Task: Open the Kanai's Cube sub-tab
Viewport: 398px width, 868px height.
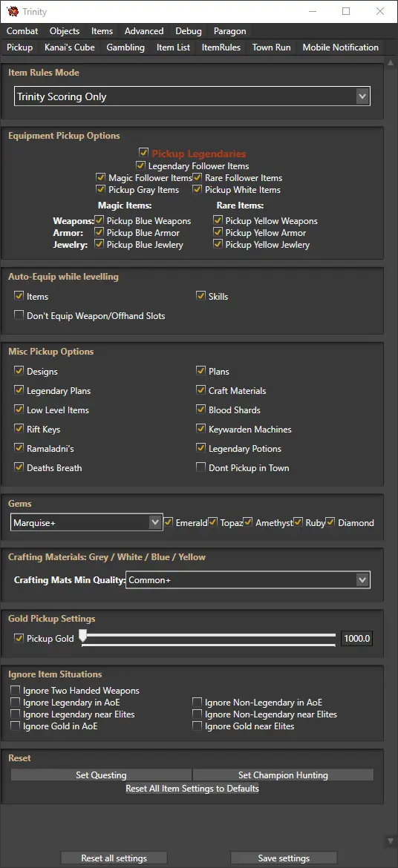Action: [x=70, y=47]
